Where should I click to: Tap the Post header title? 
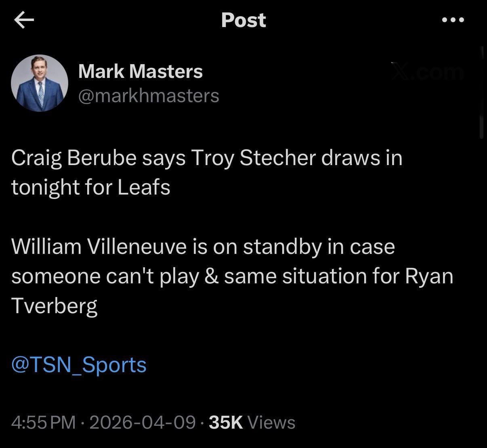tap(243, 20)
